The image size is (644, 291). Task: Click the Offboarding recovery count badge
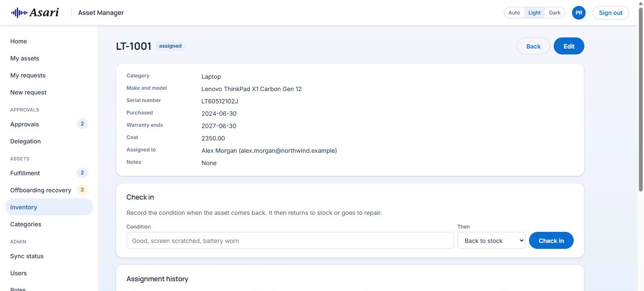coord(82,190)
